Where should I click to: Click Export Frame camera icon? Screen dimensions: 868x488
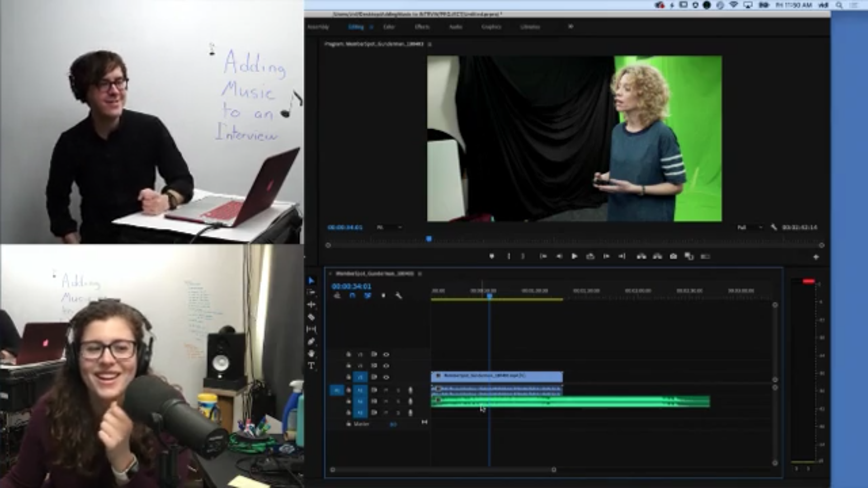673,256
